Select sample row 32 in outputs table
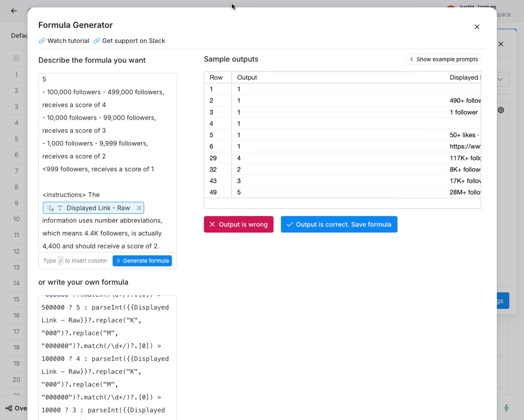 pyautogui.click(x=342, y=170)
